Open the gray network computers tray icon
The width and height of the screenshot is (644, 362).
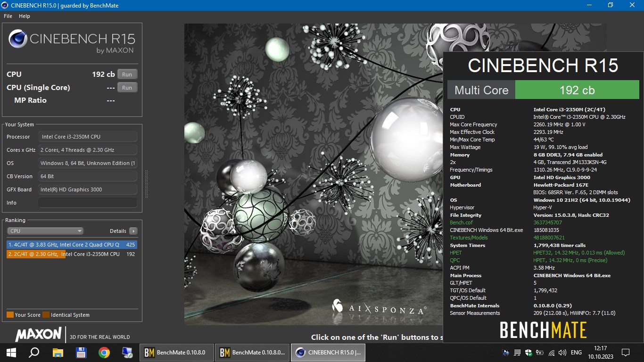[517, 352]
